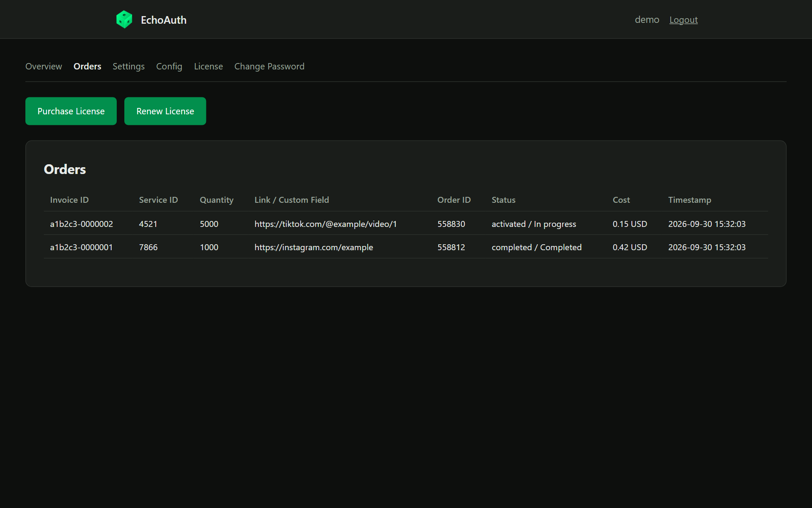Click the completed / Completed status

[x=537, y=247]
